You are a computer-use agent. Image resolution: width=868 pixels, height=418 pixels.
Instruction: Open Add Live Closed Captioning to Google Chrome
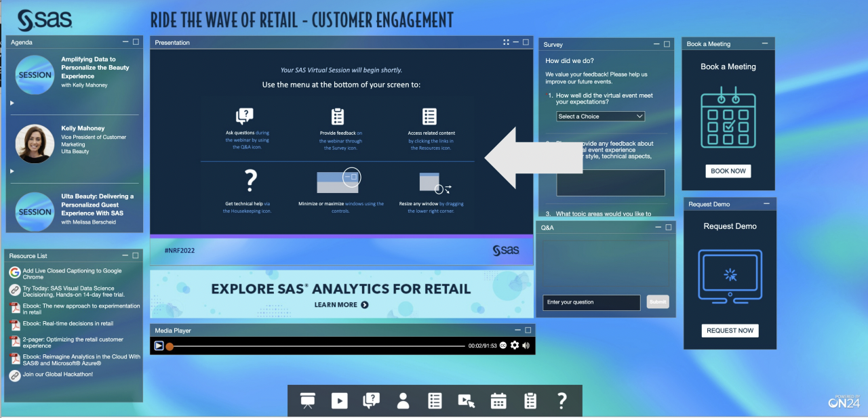pyautogui.click(x=73, y=274)
